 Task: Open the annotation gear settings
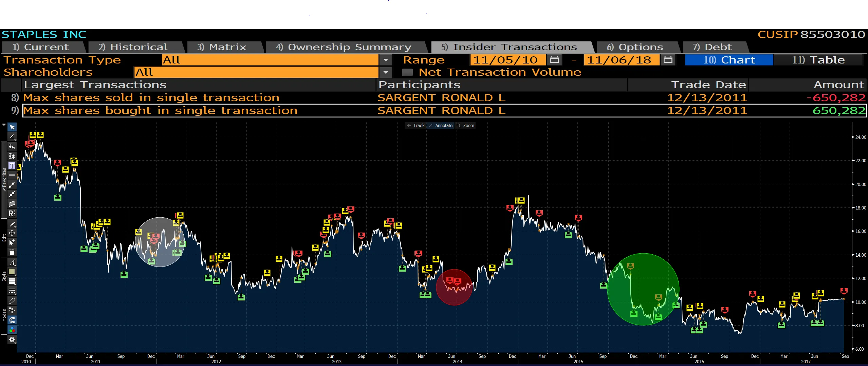[x=12, y=340]
